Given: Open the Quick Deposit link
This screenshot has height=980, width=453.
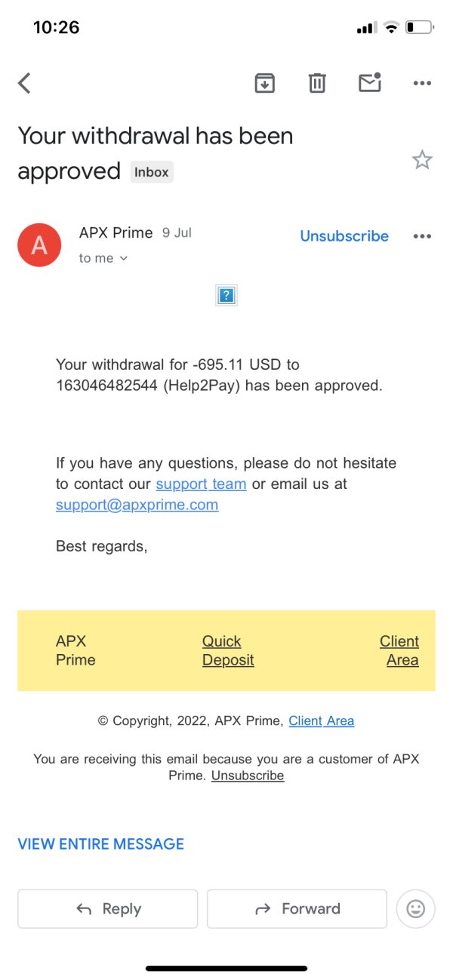Looking at the screenshot, I should (227, 650).
